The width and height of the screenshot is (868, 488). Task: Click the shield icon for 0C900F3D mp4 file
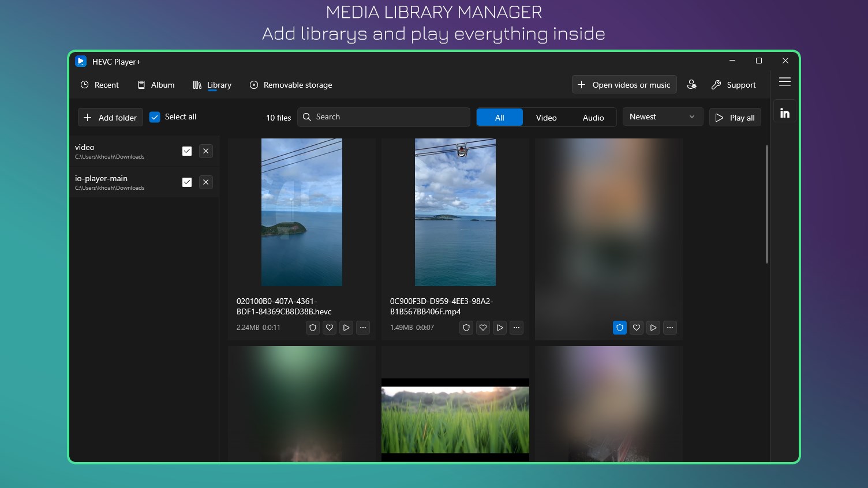click(x=466, y=328)
